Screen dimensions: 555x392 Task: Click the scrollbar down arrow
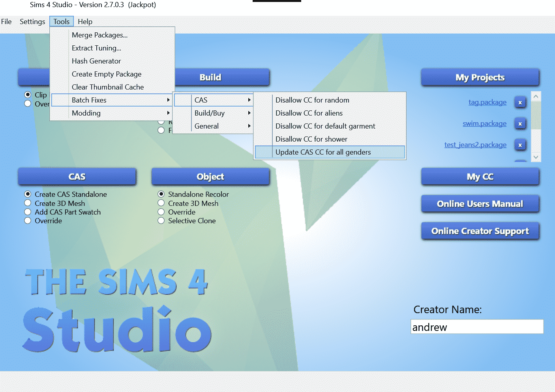[x=536, y=157]
